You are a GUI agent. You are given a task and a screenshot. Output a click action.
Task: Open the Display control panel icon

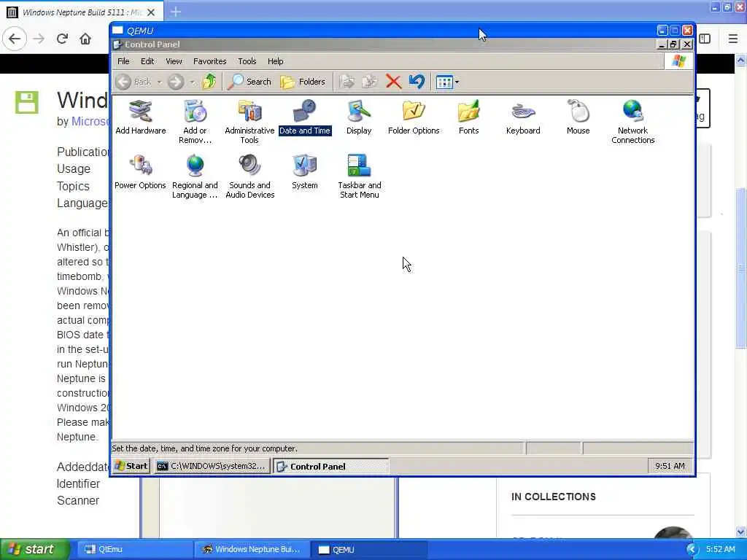359,117
